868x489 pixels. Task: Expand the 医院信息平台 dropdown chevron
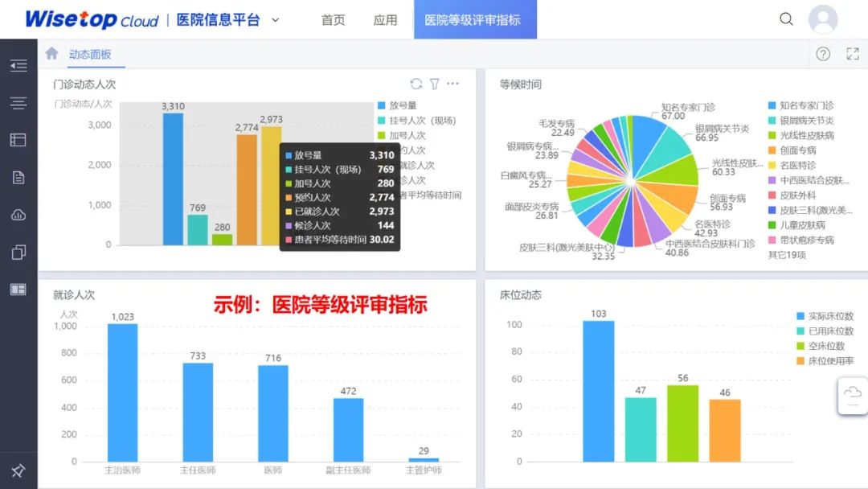point(275,20)
